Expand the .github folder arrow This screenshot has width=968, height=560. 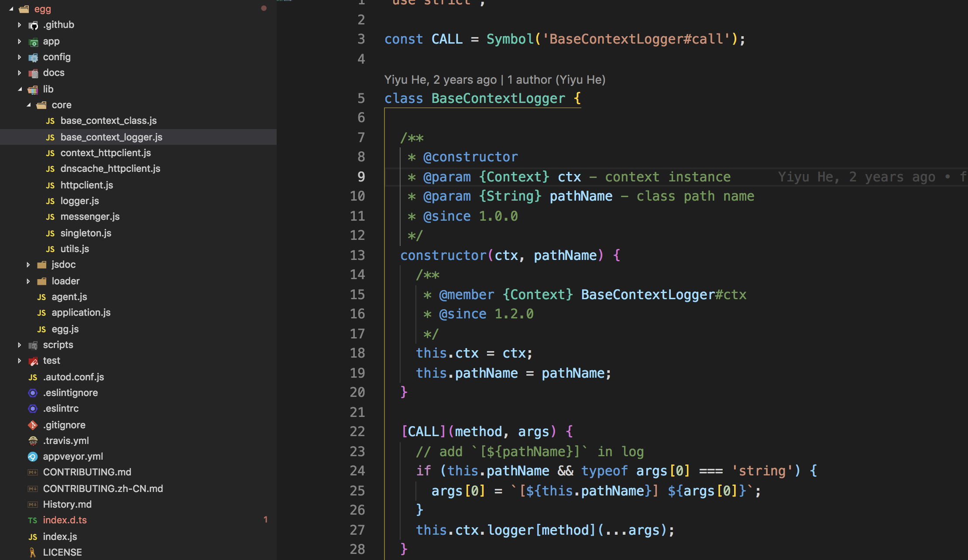[20, 25]
